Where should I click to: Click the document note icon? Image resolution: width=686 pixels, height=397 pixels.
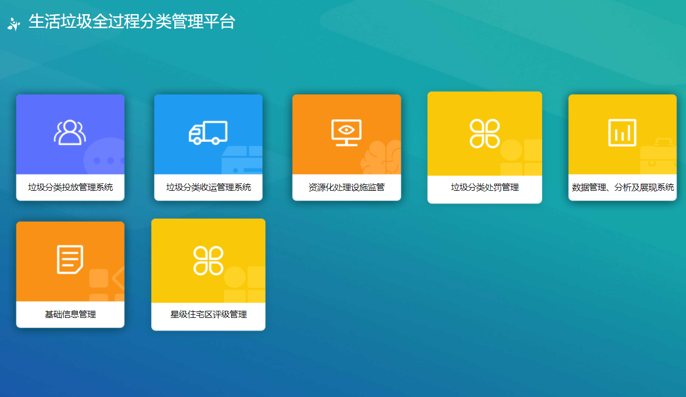point(70,260)
